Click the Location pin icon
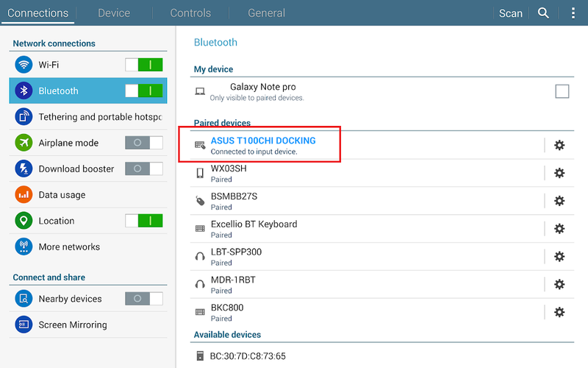 click(x=24, y=220)
